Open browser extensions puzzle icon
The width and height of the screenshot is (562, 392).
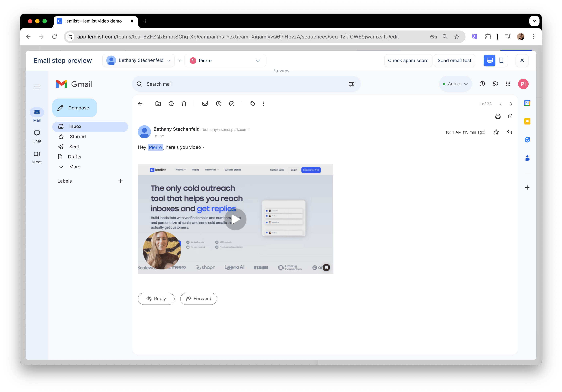click(488, 37)
